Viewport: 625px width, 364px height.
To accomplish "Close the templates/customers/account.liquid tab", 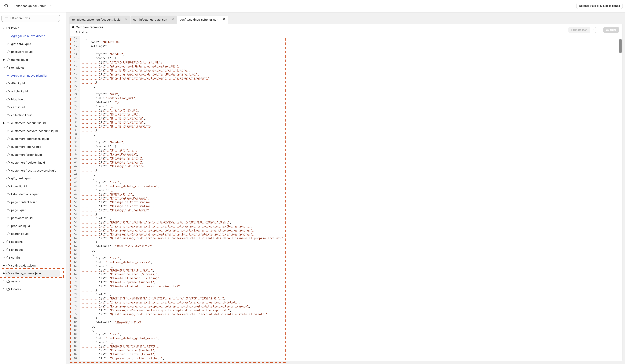I will 126,19.
